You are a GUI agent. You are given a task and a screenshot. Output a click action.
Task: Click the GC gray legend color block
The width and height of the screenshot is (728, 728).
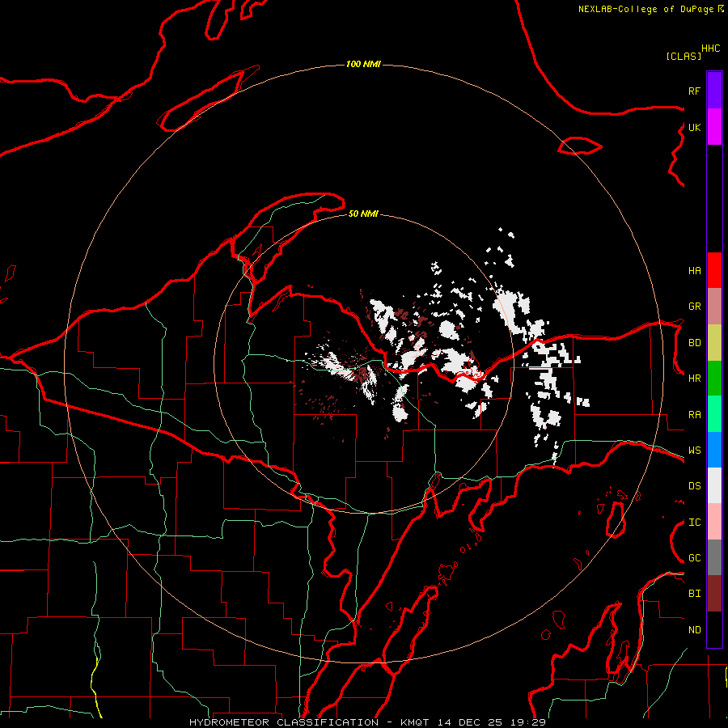pos(714,557)
